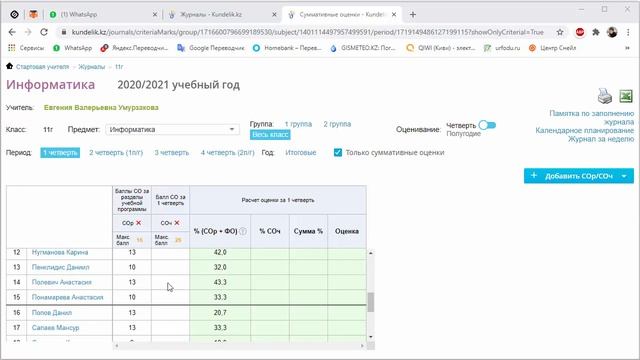Open the browser extensions puzzle icon
Image resolution: width=640 pixels, height=360 pixels.
point(596,32)
